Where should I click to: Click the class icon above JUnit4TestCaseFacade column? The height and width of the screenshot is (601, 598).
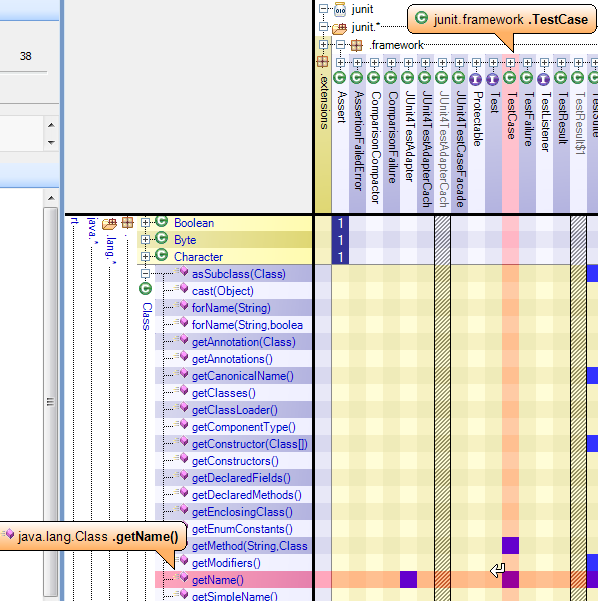[x=458, y=78]
